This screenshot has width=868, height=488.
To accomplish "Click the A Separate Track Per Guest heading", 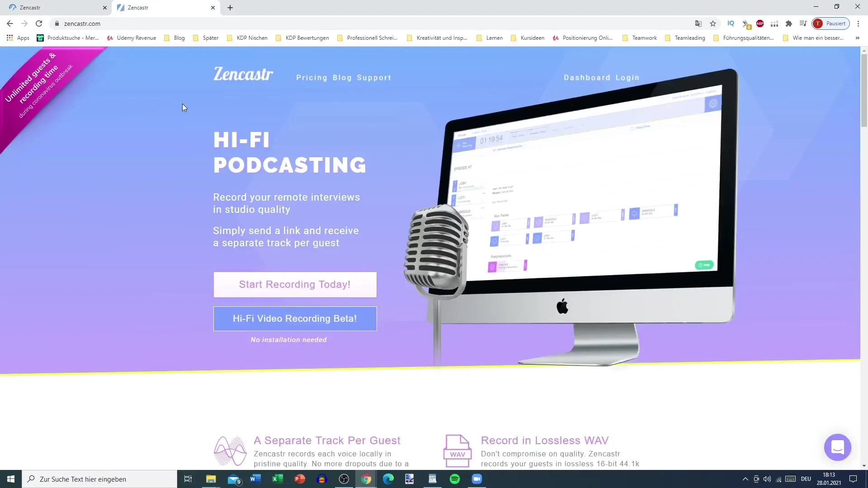I will pyautogui.click(x=327, y=441).
